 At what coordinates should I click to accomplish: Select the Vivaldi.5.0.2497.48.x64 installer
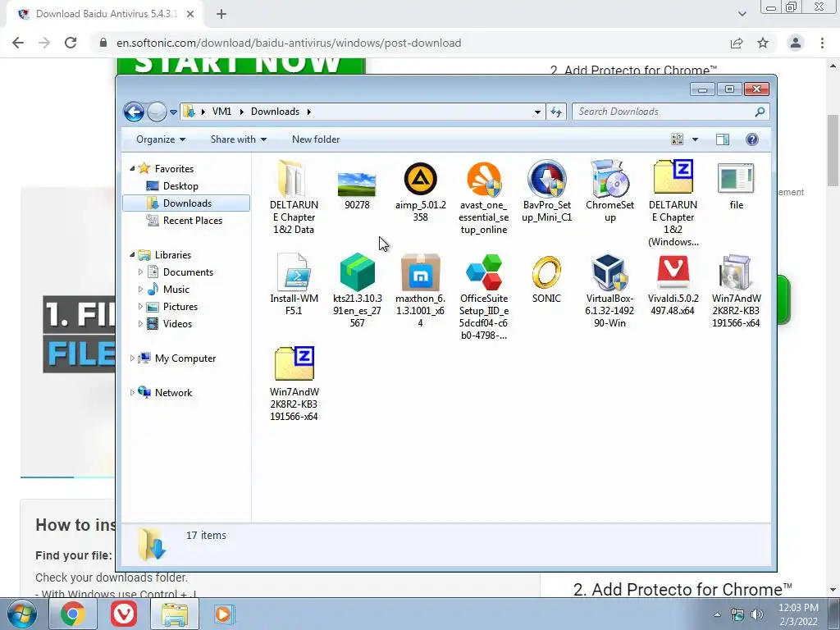click(673, 285)
